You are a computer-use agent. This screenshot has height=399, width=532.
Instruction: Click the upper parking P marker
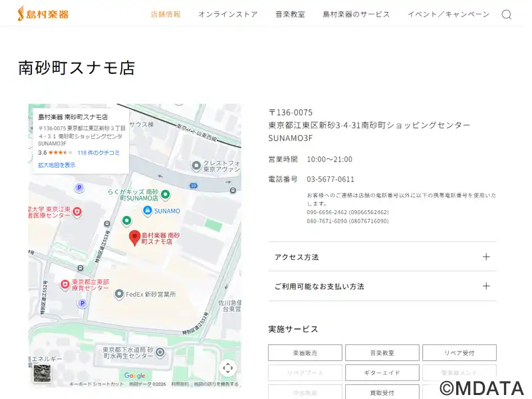pyautogui.click(x=79, y=188)
